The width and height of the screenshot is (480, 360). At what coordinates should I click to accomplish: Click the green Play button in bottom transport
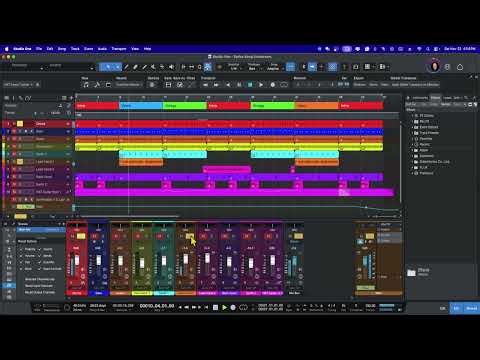[x=224, y=307]
